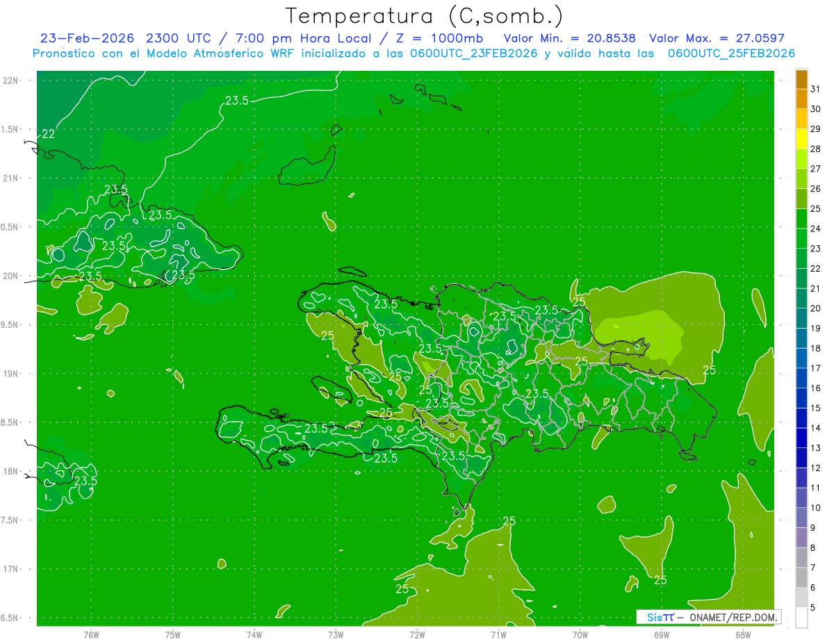
Task: Select the purple 9 legend color block
Action: coord(801,518)
